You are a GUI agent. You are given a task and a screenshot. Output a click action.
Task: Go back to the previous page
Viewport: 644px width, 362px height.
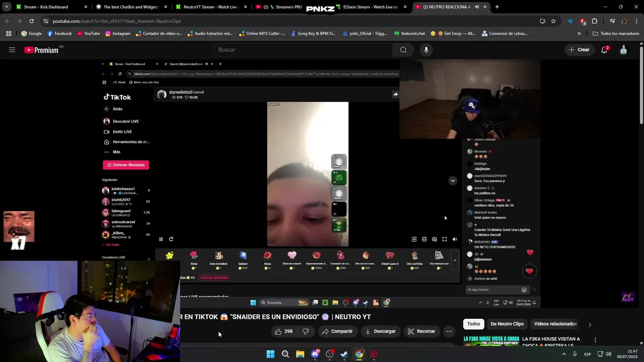coord(7,21)
